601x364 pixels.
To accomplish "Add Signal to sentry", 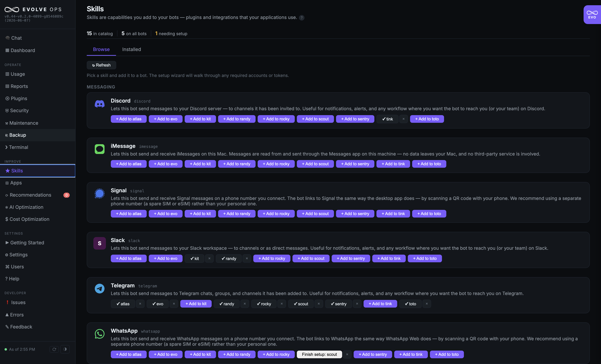I will 355,214.
